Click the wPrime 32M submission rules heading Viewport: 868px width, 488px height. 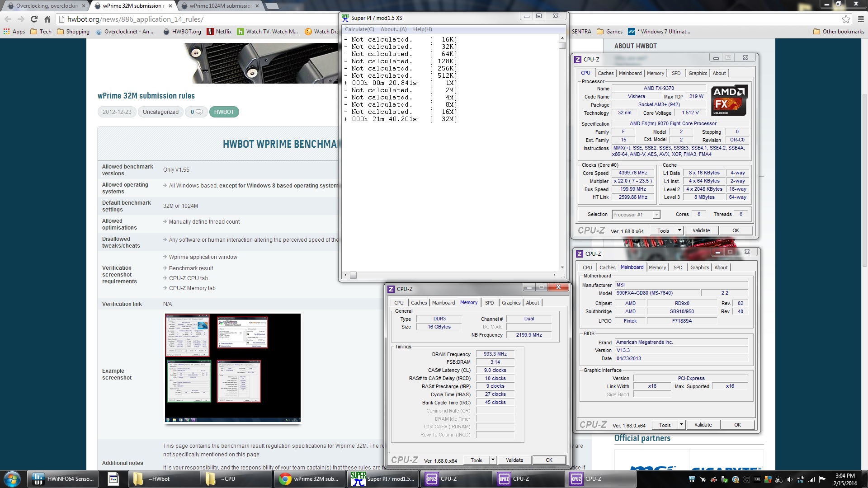click(x=146, y=96)
